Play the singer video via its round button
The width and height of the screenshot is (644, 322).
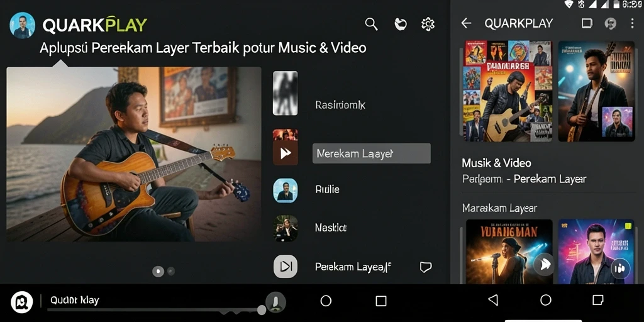pyautogui.click(x=544, y=265)
